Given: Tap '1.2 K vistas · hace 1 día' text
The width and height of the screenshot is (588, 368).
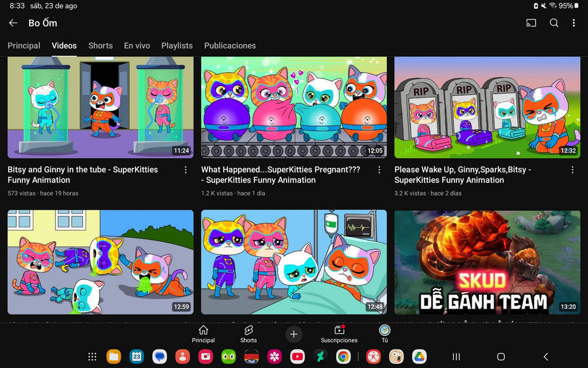Looking at the screenshot, I should pos(233,194).
